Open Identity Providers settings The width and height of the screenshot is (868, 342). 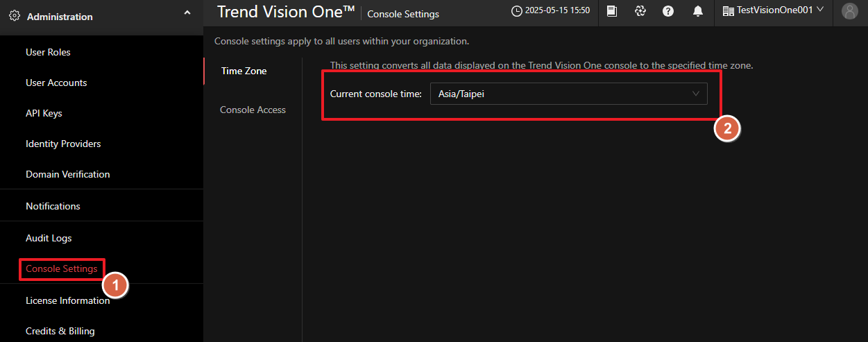(x=63, y=144)
